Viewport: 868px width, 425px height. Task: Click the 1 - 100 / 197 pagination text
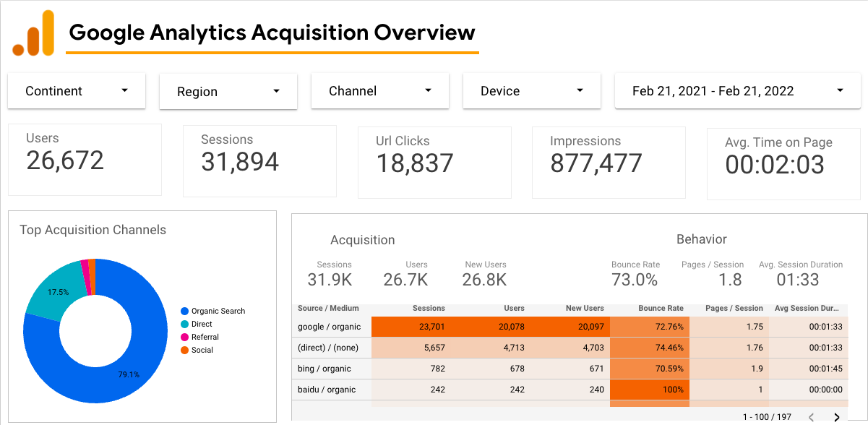click(767, 417)
